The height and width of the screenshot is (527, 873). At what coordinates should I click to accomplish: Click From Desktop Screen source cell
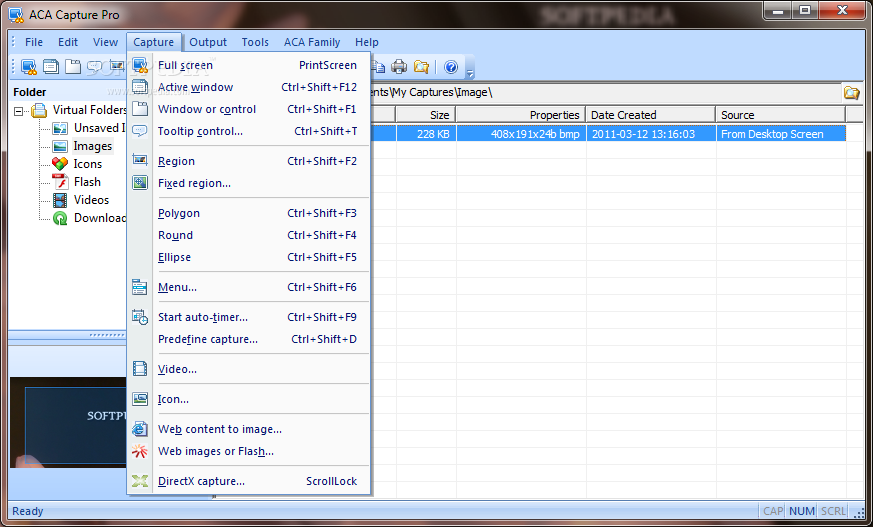pyautogui.click(x=781, y=134)
